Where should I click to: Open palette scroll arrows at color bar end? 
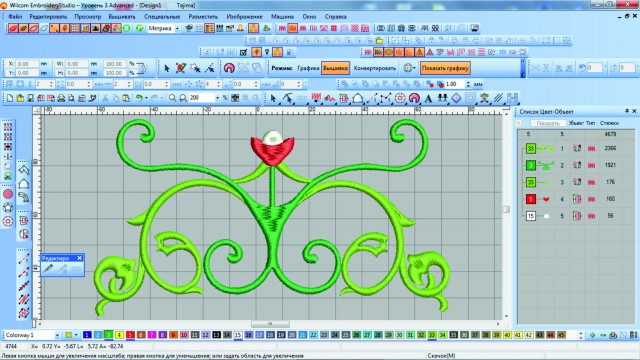pos(581,335)
